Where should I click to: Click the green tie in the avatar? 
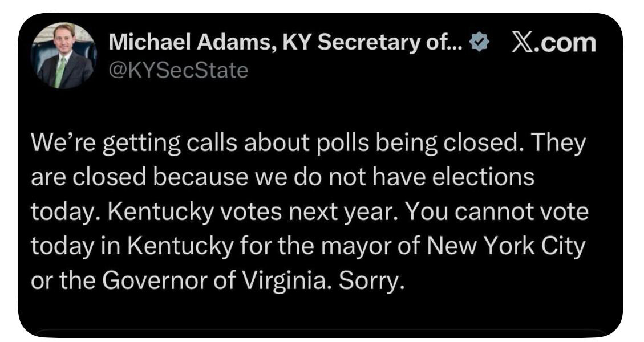(x=59, y=71)
